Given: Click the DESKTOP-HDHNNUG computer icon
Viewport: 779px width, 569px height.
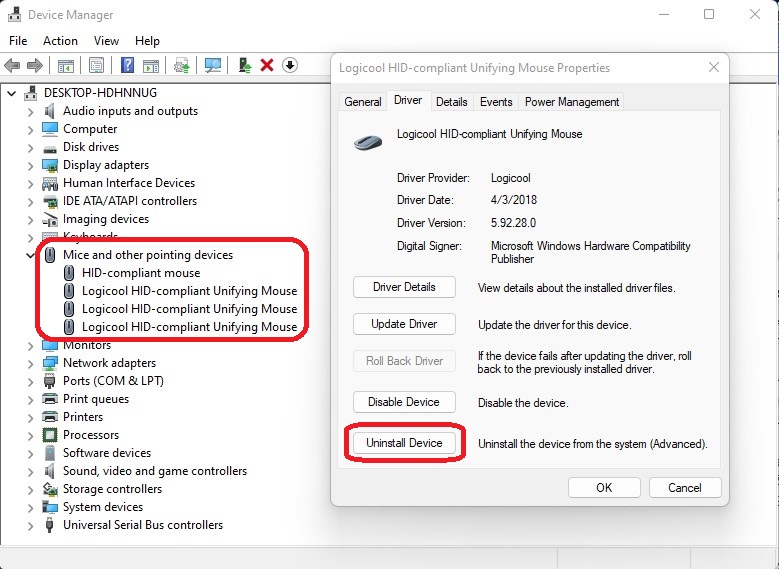Looking at the screenshot, I should [x=31, y=93].
